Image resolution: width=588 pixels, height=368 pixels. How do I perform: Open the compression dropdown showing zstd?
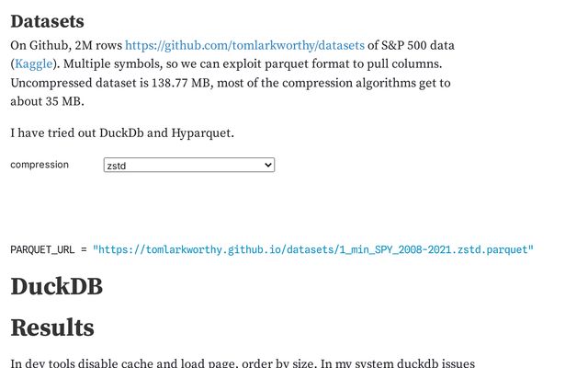pos(189,166)
